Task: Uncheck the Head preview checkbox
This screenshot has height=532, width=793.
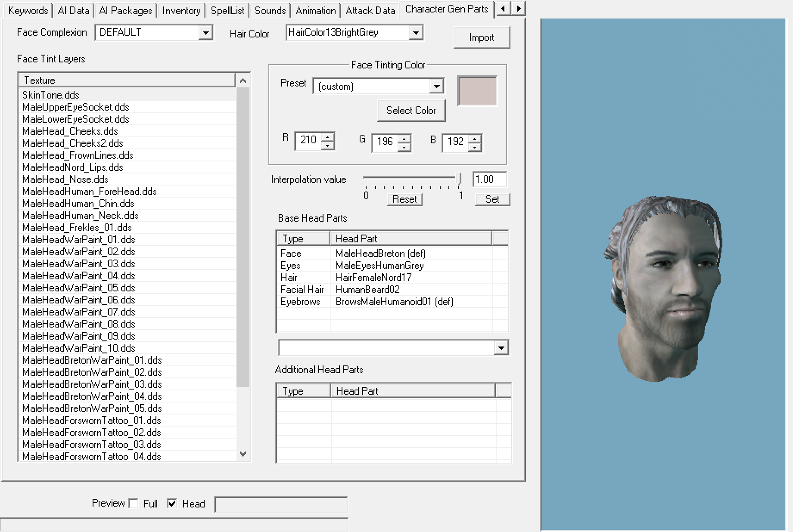Action: pos(172,504)
